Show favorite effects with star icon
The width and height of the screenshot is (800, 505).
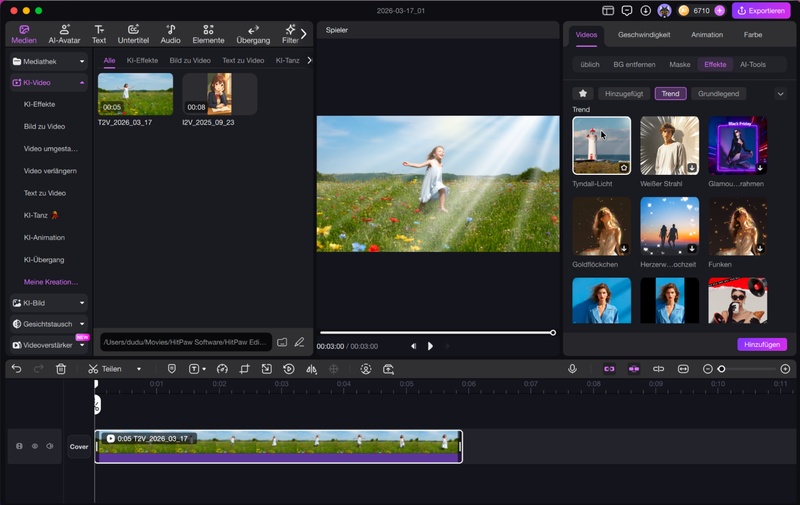coord(583,93)
